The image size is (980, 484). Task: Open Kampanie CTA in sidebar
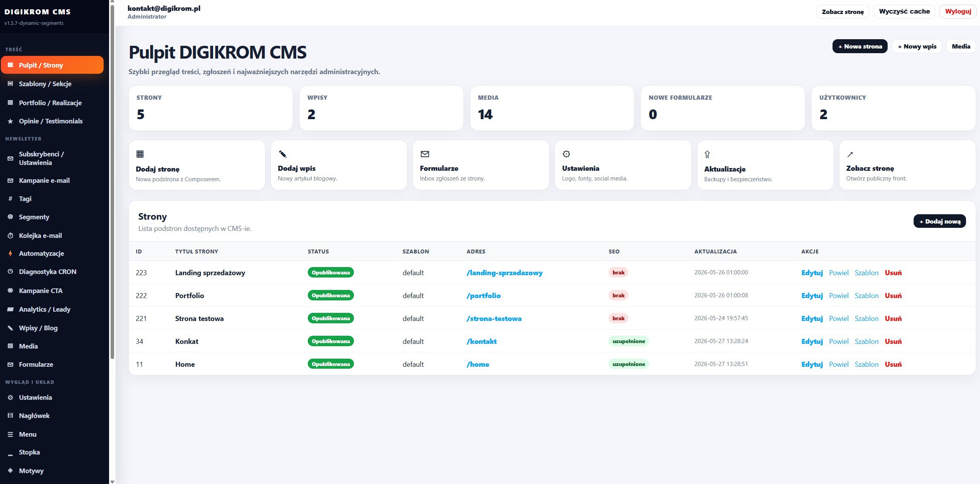(52, 291)
